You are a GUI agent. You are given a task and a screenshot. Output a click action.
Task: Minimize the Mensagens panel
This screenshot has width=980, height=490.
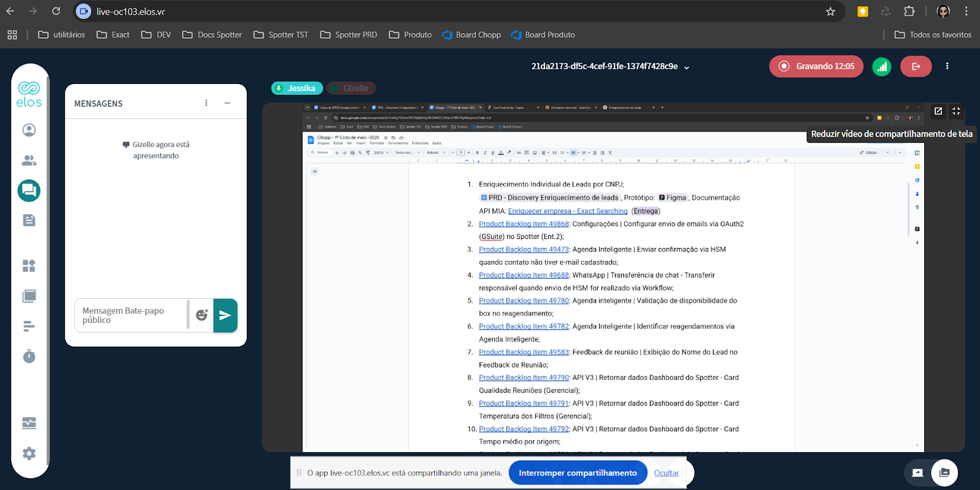tap(227, 103)
